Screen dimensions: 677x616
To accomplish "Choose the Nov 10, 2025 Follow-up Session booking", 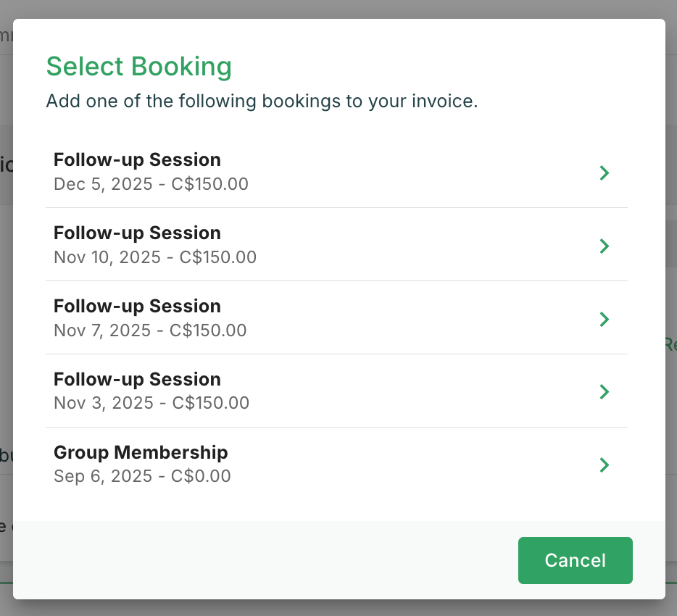I will tap(137, 233).
